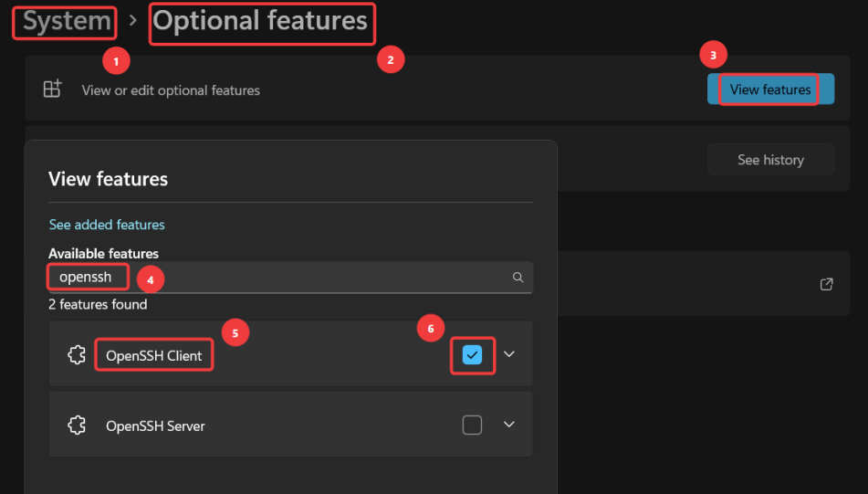The width and height of the screenshot is (868, 494).
Task: Click the View features button
Action: coord(770,89)
